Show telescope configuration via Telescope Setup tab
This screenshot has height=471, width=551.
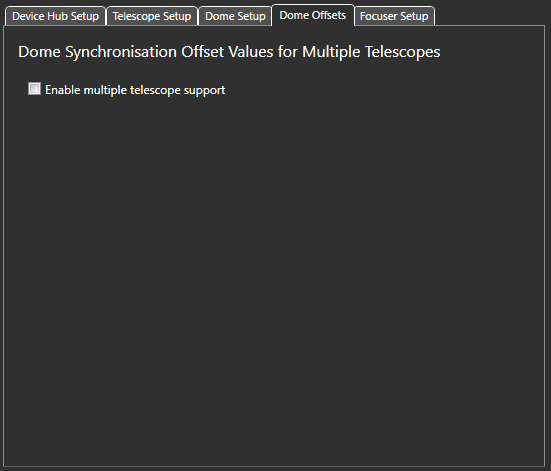click(x=152, y=16)
